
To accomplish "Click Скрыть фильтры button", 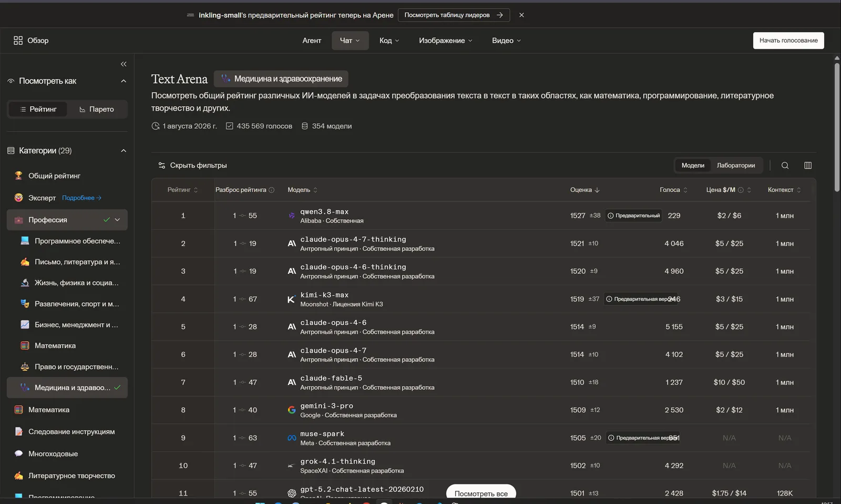I will pyautogui.click(x=192, y=166).
